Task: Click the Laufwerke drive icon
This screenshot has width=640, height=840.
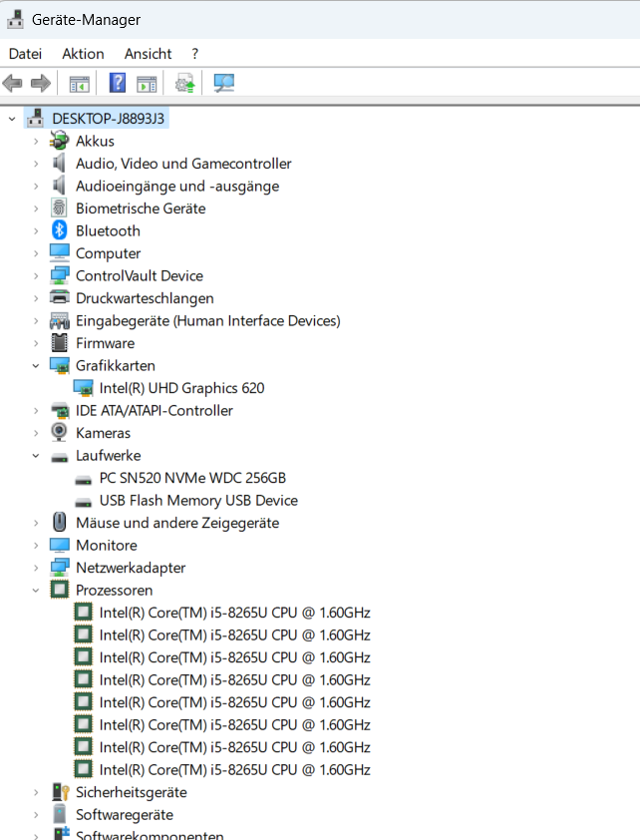Action: point(60,458)
